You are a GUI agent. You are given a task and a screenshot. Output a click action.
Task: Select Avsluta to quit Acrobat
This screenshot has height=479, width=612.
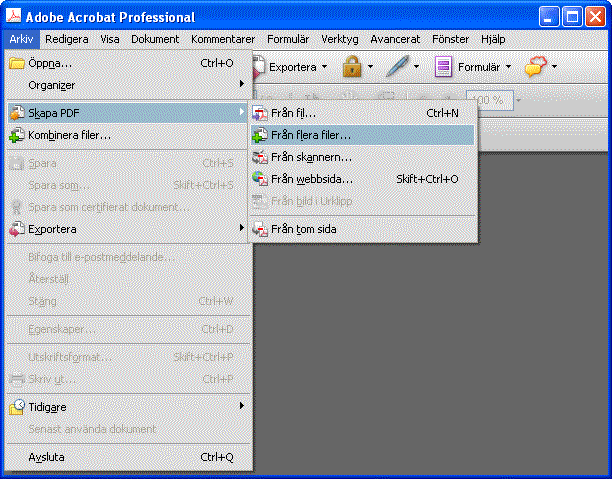(x=46, y=457)
